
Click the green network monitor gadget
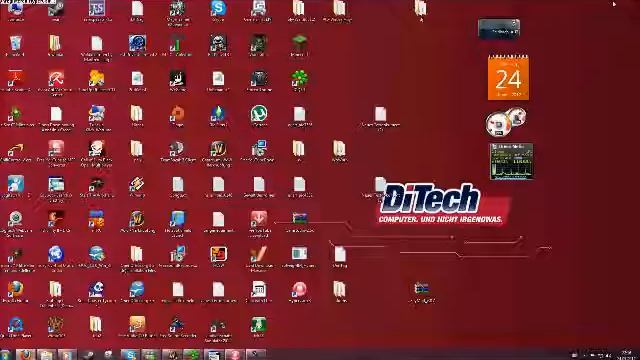click(x=511, y=161)
